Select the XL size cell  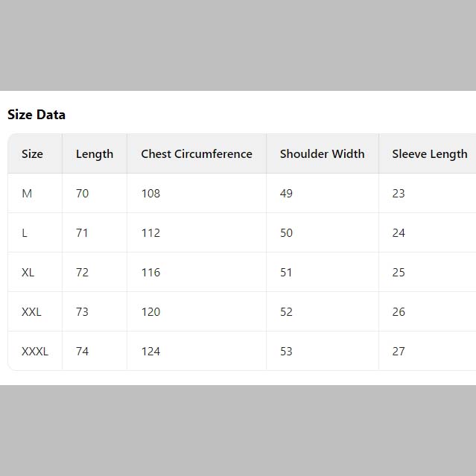coord(28,273)
